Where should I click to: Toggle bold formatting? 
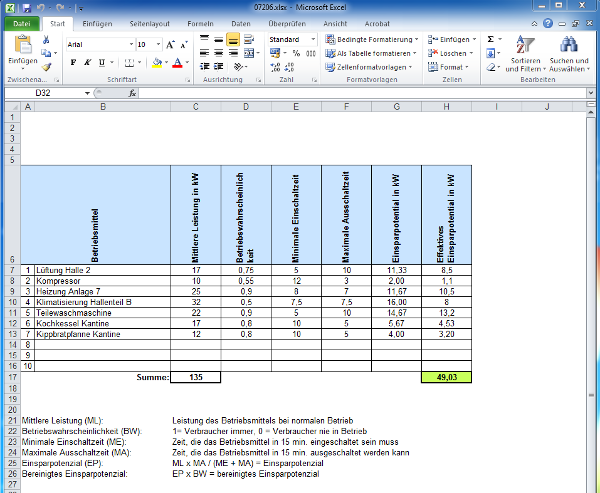coord(73,62)
